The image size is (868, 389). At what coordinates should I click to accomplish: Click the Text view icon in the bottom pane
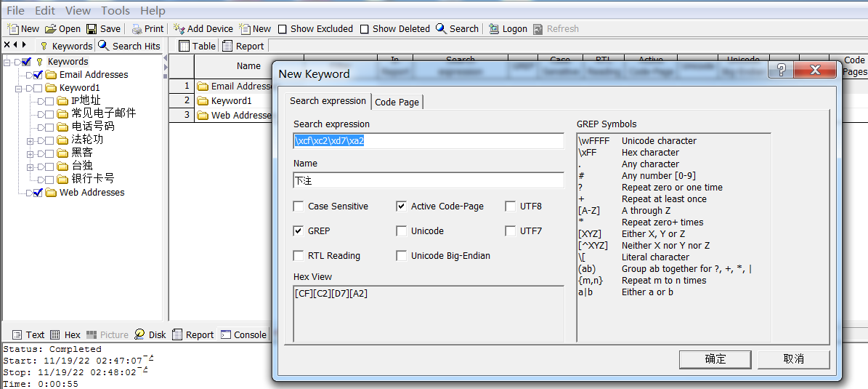(17, 334)
